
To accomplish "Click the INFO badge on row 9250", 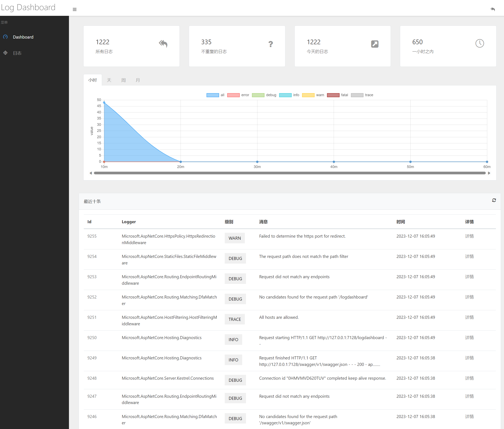I will [x=233, y=340].
